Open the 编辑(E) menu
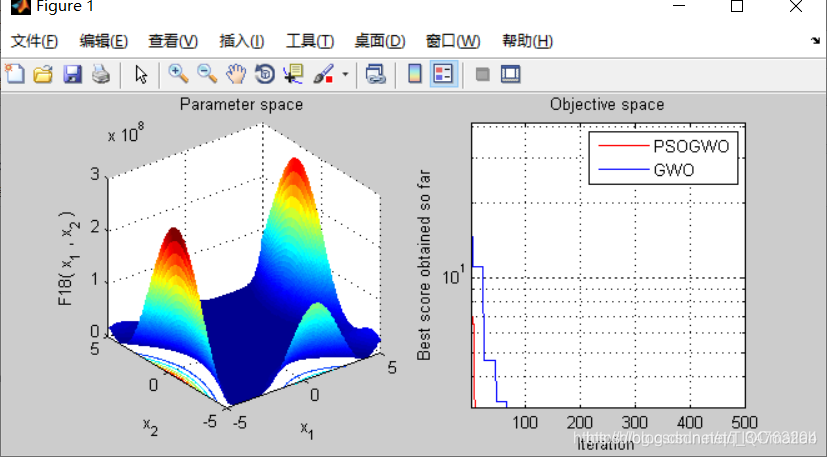 [x=103, y=41]
